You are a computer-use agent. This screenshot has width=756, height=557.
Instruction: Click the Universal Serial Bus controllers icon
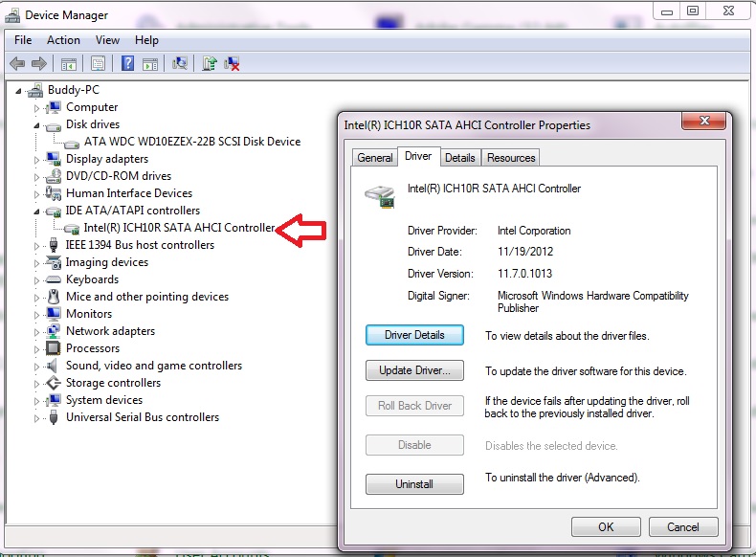(54, 417)
